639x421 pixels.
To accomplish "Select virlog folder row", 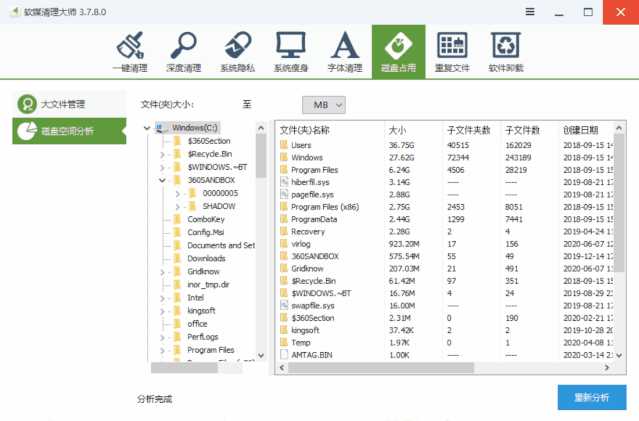I will 445,244.
